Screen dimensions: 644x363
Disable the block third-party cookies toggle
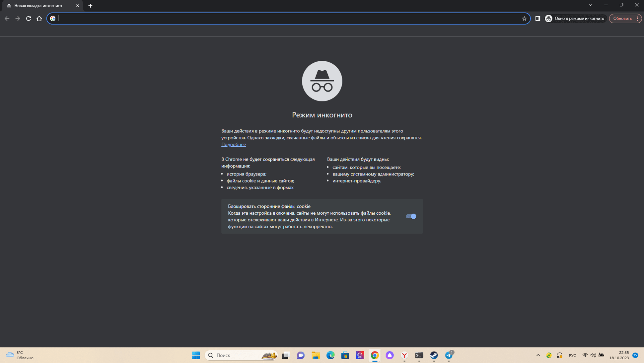point(411,216)
